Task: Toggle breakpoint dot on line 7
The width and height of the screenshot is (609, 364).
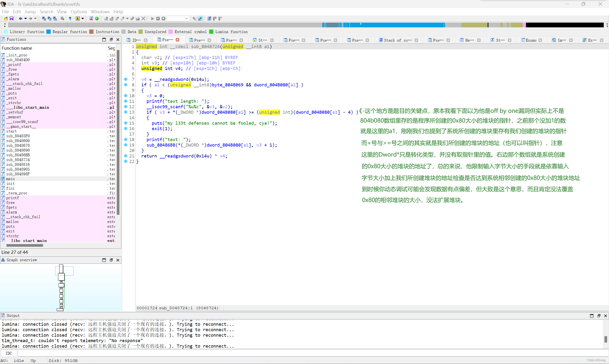Action: 126,79
